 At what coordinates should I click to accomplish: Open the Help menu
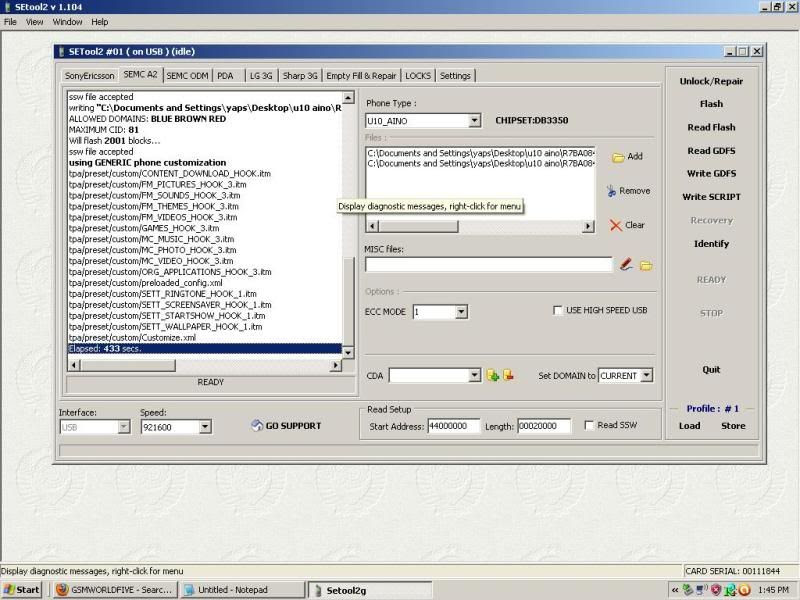[99, 22]
